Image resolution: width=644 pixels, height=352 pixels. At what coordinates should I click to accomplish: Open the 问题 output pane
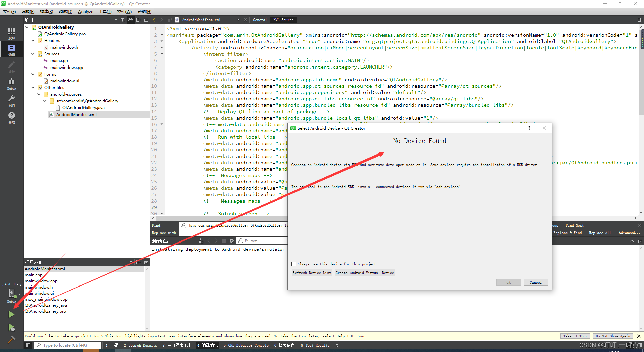pyautogui.click(x=112, y=345)
